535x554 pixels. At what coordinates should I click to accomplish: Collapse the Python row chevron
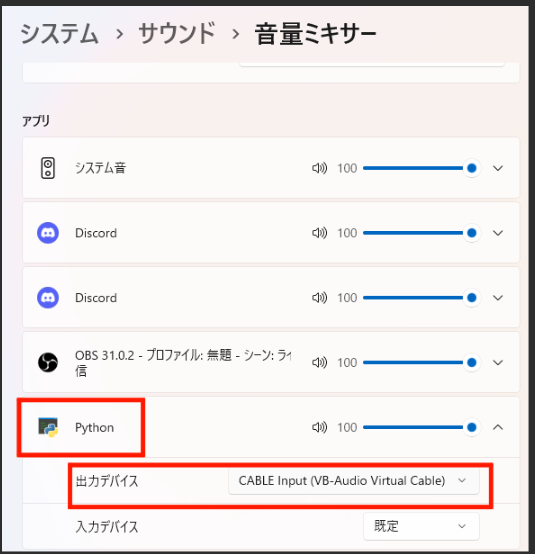click(x=498, y=428)
